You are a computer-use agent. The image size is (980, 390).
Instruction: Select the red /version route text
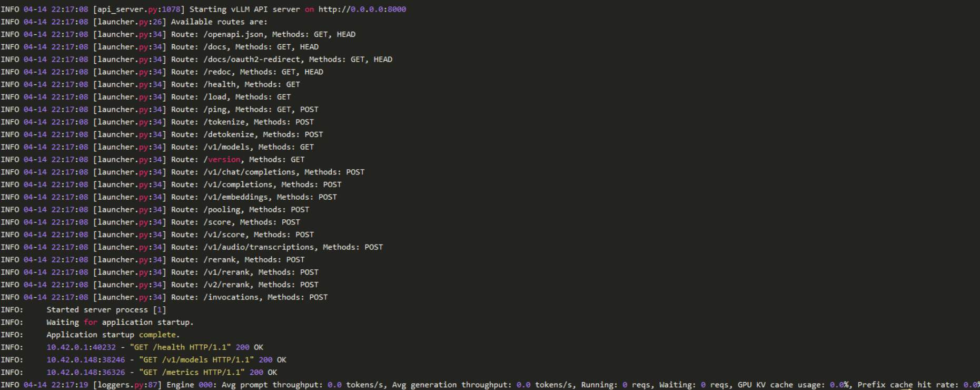[x=224, y=160]
